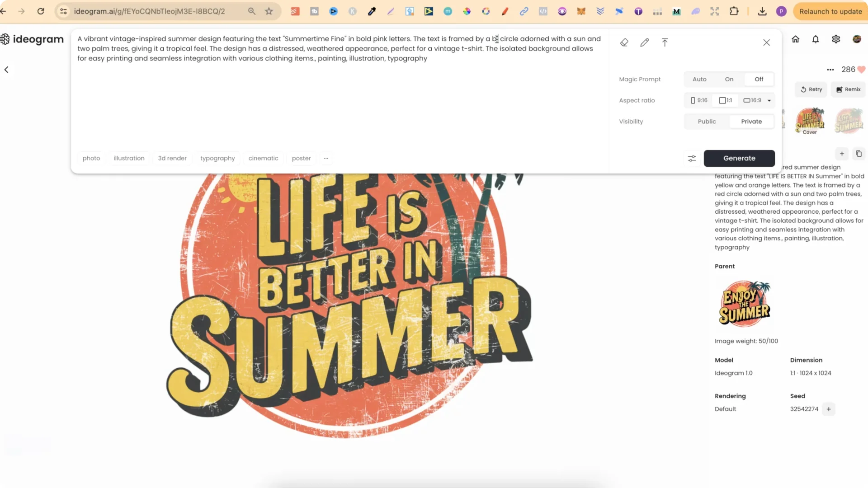The width and height of the screenshot is (868, 488).
Task: Open settings gear icon in header
Action: [836, 39]
